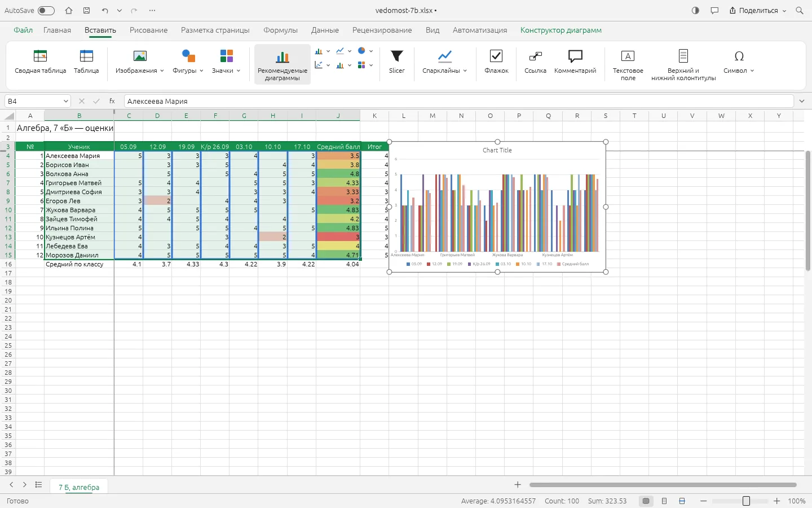This screenshot has height=508, width=812.
Task: Open the search magnifier
Action: pyautogui.click(x=799, y=11)
